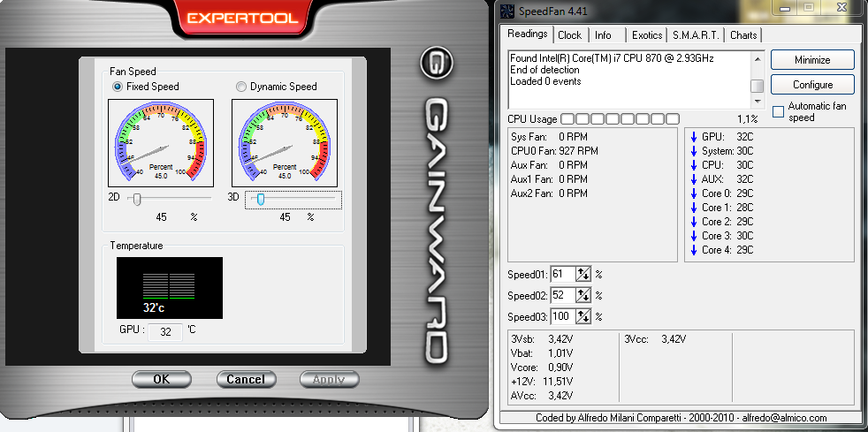Click the '+12V: 11,51V' voltage reading
The width and height of the screenshot is (868, 432).
tap(542, 381)
